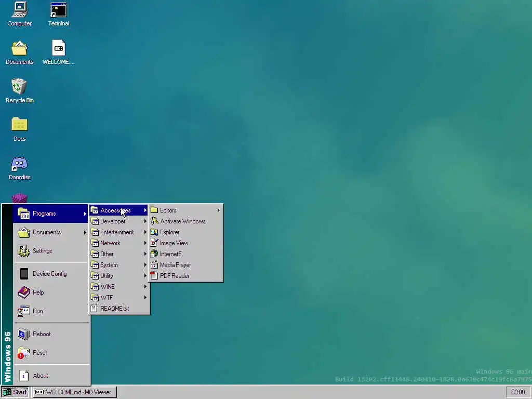
Task: Click the README.txt label
Action: (x=115, y=309)
